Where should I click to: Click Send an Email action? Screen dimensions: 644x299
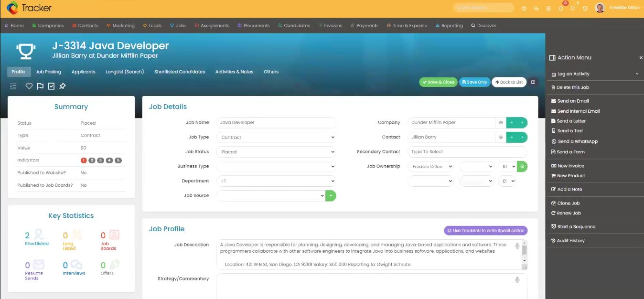[570, 101]
